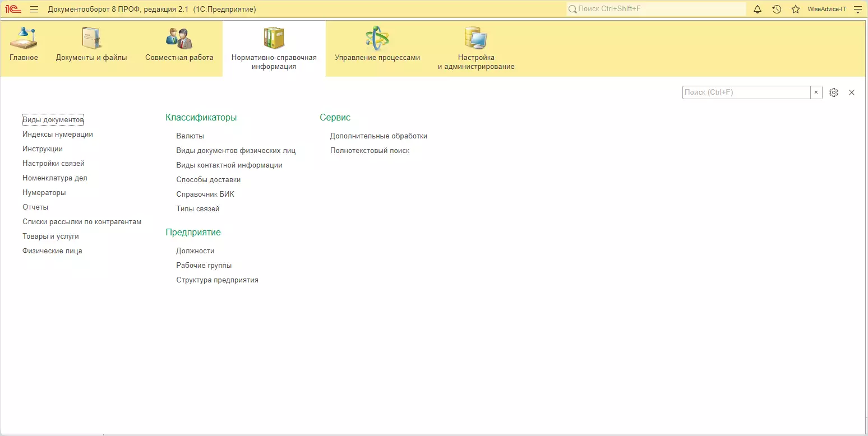The height and width of the screenshot is (436, 868).
Task: Clear the section search field
Action: click(816, 92)
